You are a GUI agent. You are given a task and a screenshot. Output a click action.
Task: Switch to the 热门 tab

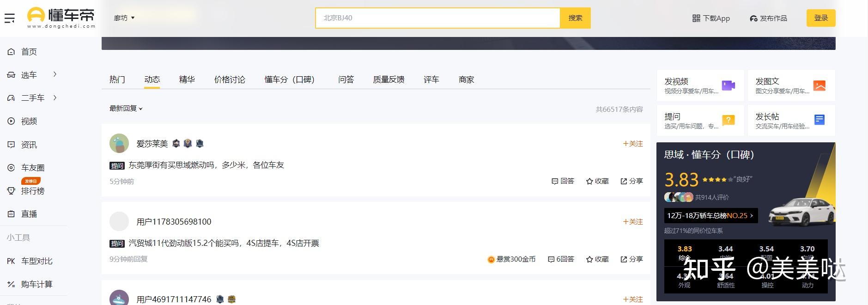pos(117,79)
